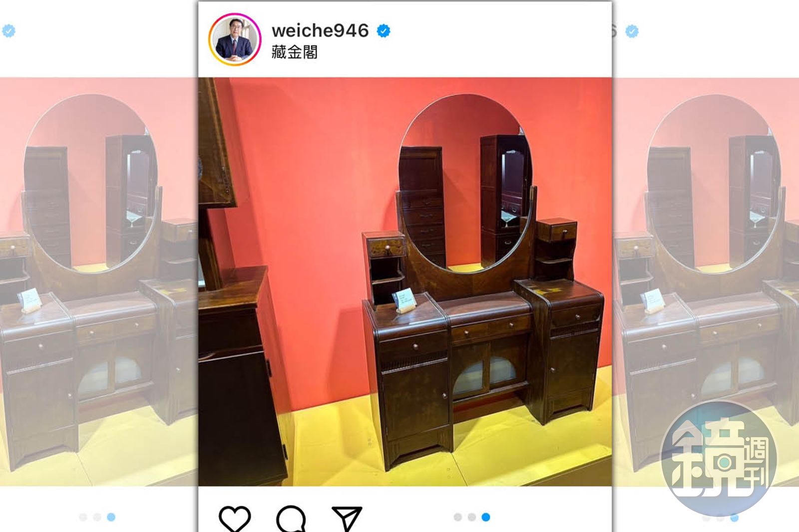The width and height of the screenshot is (799, 532).
Task: Click the blue verified badge beside weiche946
Action: 384,31
